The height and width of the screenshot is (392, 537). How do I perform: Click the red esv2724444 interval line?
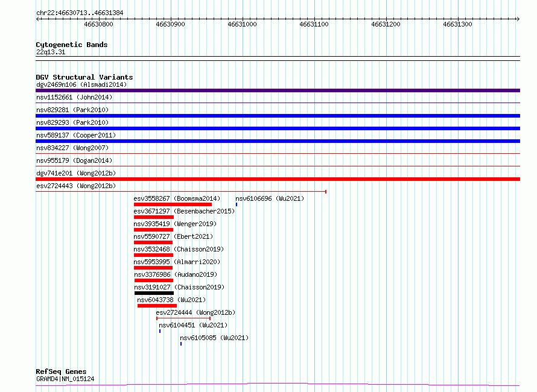(x=183, y=318)
